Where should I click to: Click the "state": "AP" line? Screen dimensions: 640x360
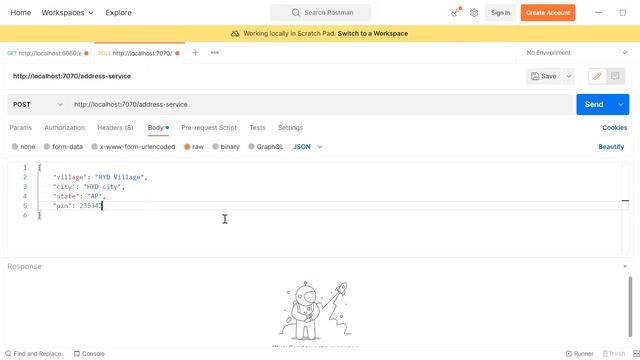[x=79, y=196]
